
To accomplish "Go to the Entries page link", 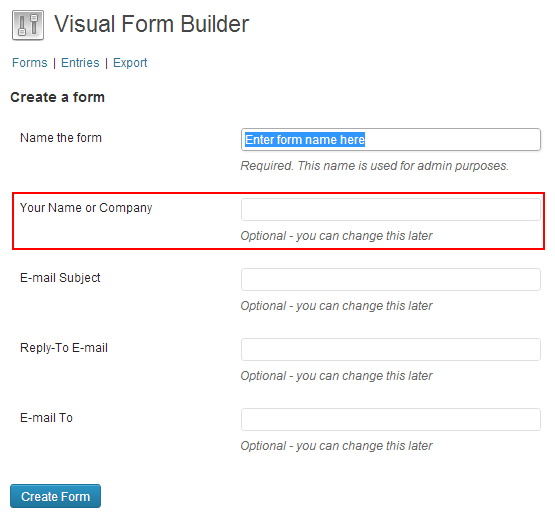I will 80,63.
